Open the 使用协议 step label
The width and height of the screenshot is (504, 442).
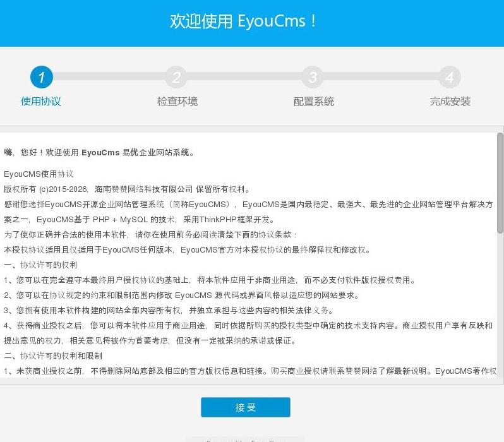pos(41,101)
